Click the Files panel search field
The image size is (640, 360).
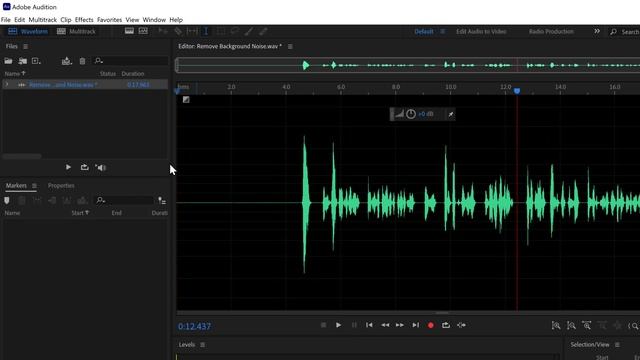(131, 61)
